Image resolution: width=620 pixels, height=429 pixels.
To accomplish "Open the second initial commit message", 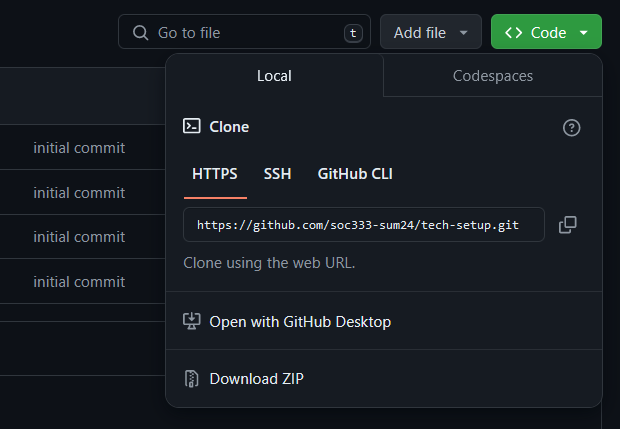I will point(79,193).
